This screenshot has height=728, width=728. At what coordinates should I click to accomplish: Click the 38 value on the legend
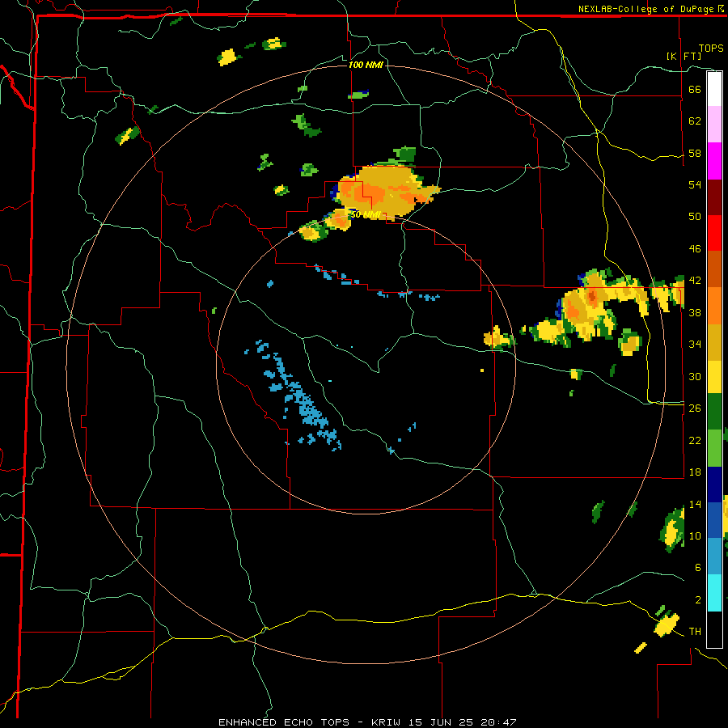click(695, 312)
